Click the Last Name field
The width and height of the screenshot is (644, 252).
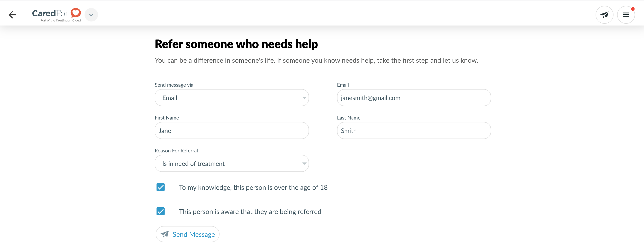pos(414,131)
